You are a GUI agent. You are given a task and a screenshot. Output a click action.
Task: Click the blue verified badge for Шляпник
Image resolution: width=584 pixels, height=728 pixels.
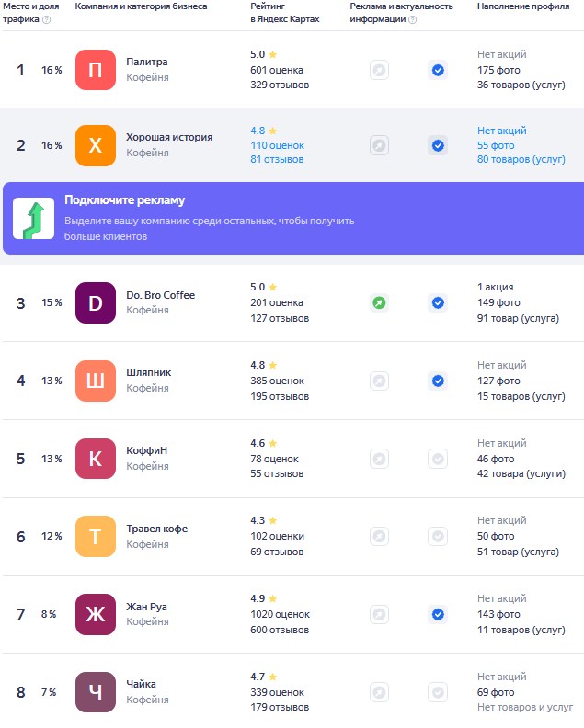[438, 381]
